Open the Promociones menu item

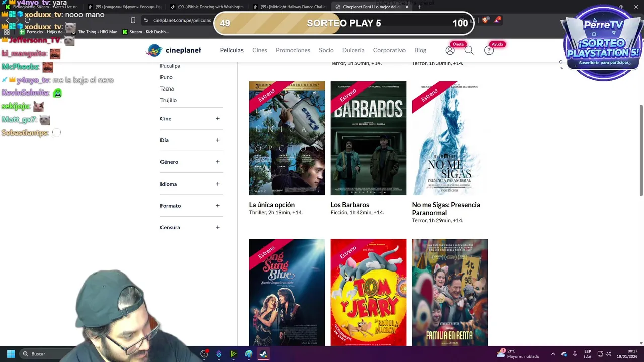[293, 50]
